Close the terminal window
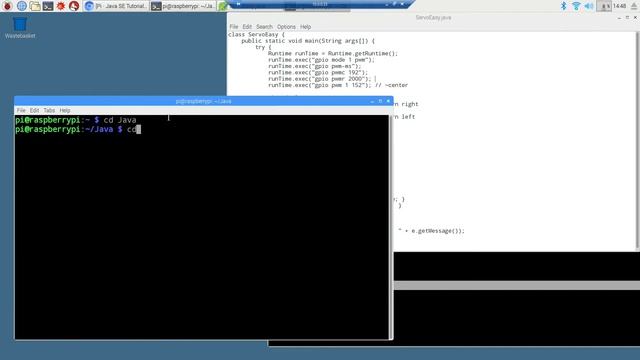This screenshot has height=360, width=640. (x=388, y=101)
